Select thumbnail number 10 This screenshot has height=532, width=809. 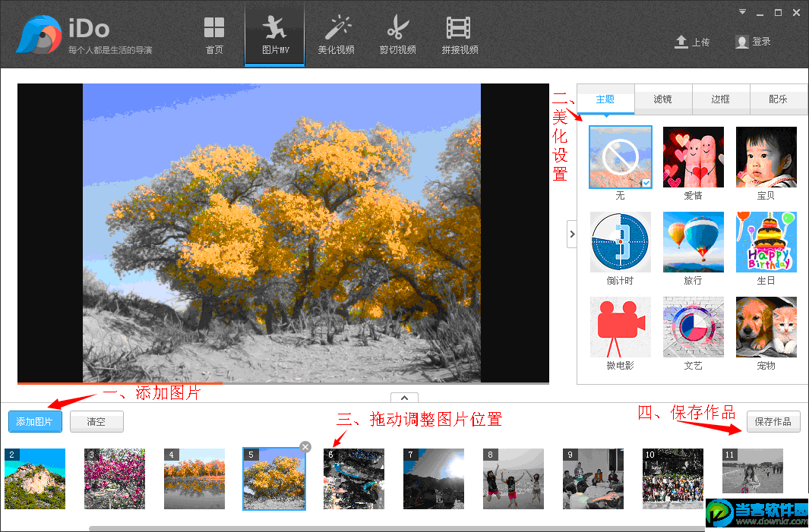(673, 479)
